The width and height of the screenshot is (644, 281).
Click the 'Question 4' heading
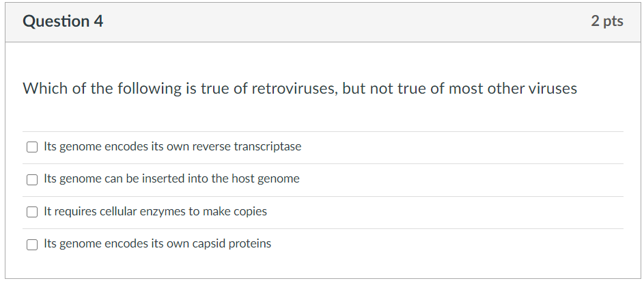[63, 21]
